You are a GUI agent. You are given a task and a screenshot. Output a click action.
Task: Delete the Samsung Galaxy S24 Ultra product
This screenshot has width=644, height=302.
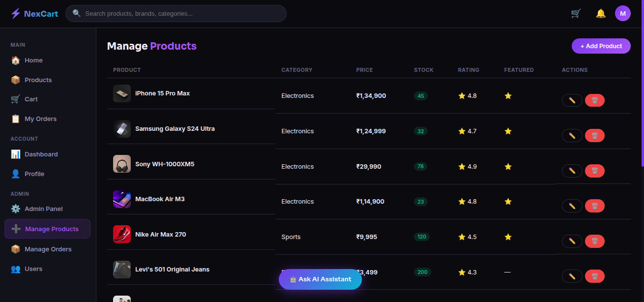tap(595, 135)
